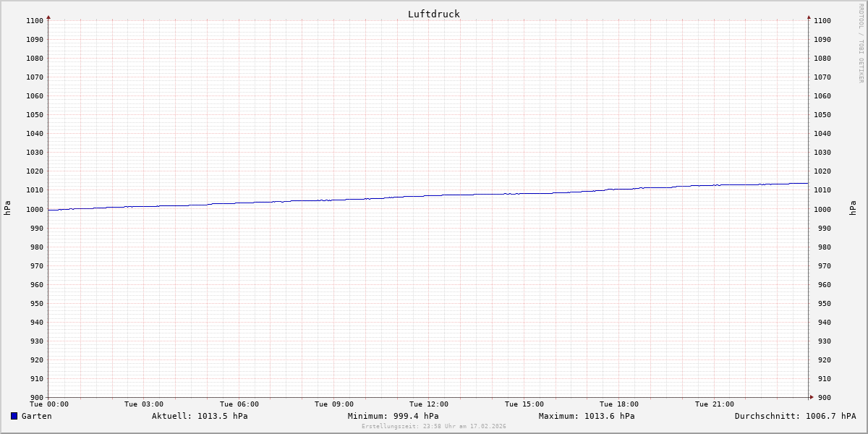The width and height of the screenshot is (868, 434).
Task: Click the Erstellungszeit timestamp text
Action: [433, 426]
